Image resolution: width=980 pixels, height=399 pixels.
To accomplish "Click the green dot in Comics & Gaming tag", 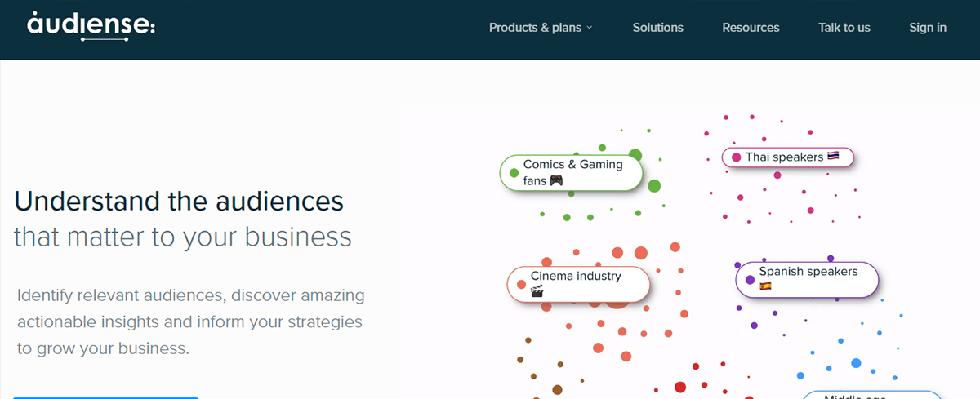I will [514, 173].
